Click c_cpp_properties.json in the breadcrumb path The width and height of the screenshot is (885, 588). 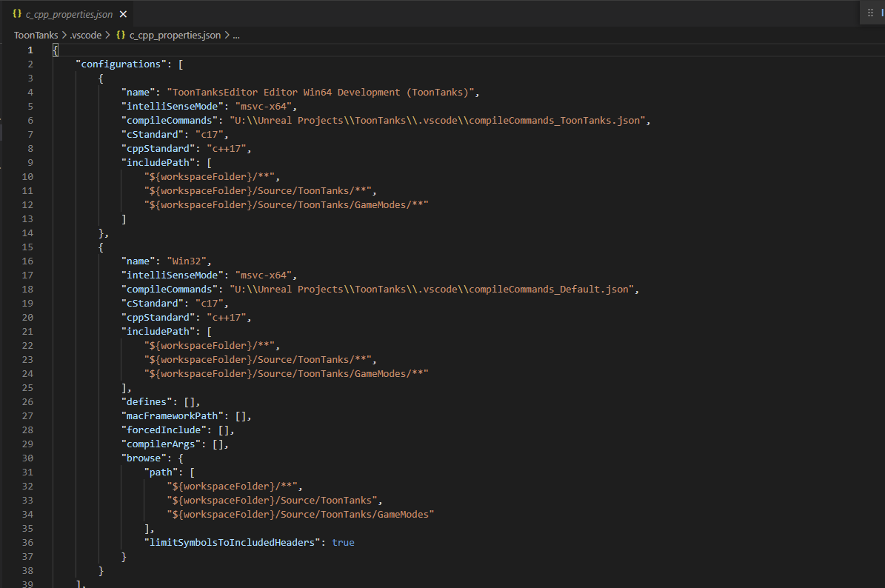coord(175,35)
